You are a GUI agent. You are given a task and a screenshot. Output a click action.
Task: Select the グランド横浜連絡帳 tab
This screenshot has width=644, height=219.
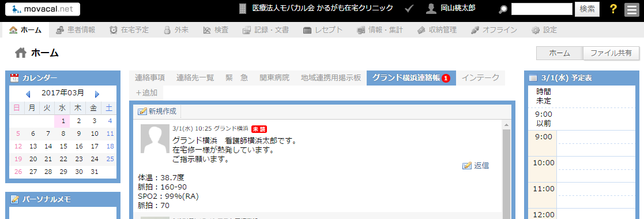(411, 78)
